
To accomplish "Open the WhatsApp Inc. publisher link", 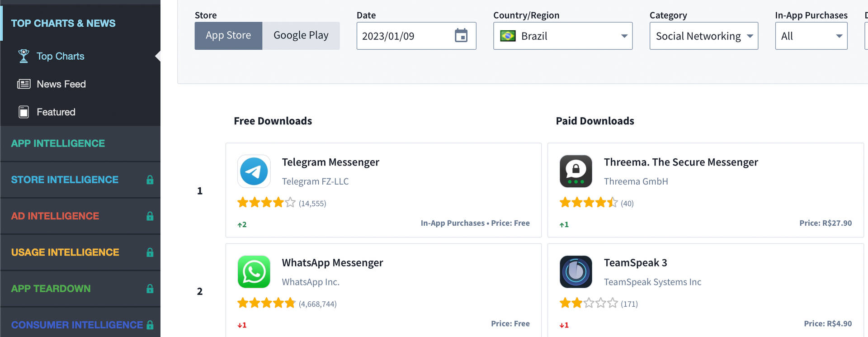I will (x=311, y=282).
